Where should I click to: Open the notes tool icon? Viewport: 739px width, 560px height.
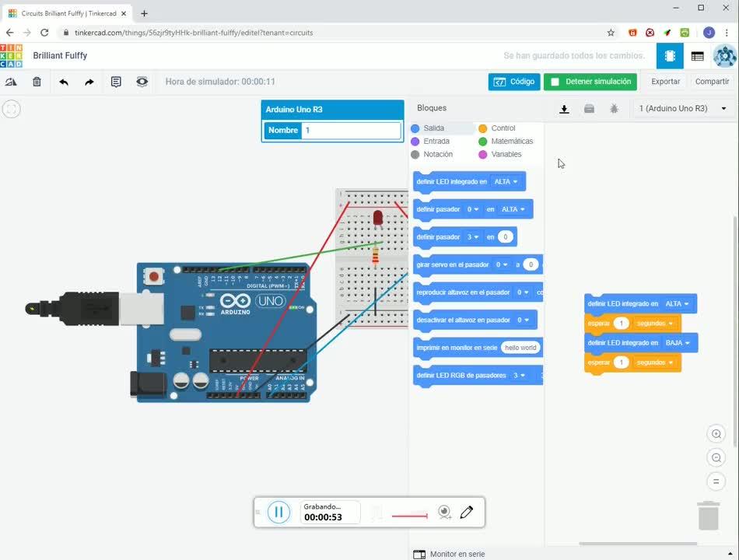(116, 82)
